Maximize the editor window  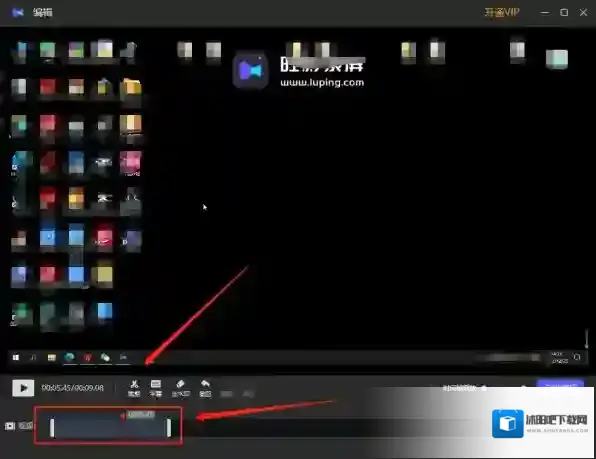[564, 13]
